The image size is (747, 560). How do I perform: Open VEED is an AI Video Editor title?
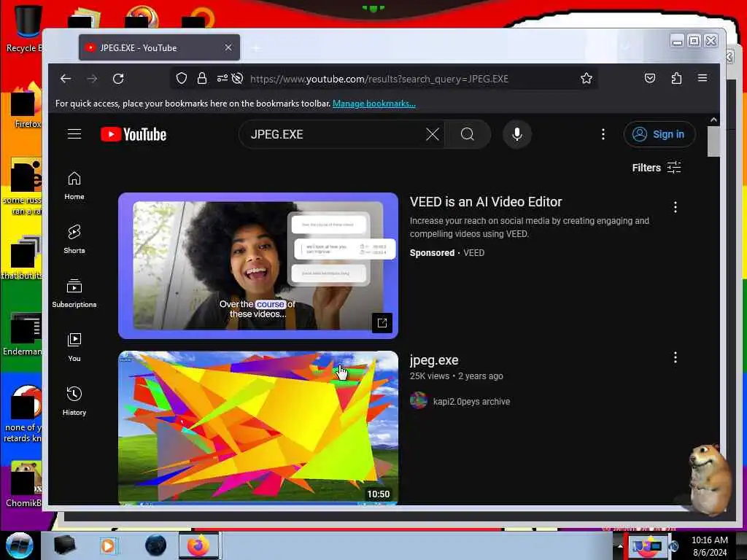coord(486,202)
